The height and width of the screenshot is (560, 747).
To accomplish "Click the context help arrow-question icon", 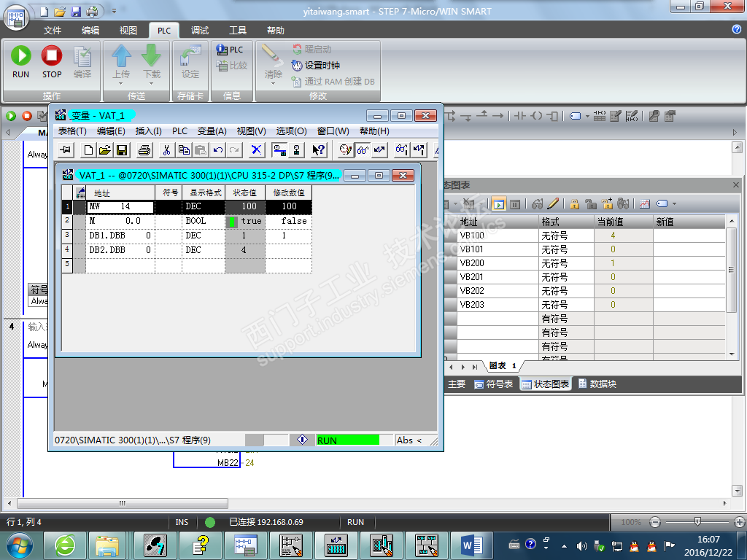I will coord(318,150).
